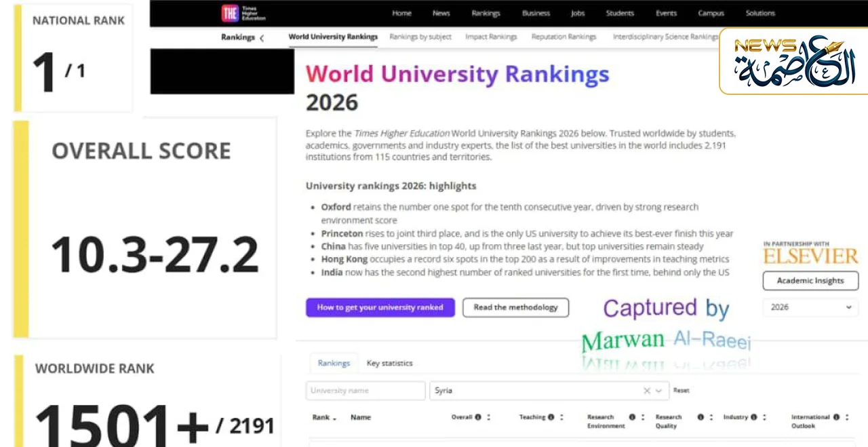Click the Read the methodology button
Screen dimensions: 868x447
click(x=515, y=307)
